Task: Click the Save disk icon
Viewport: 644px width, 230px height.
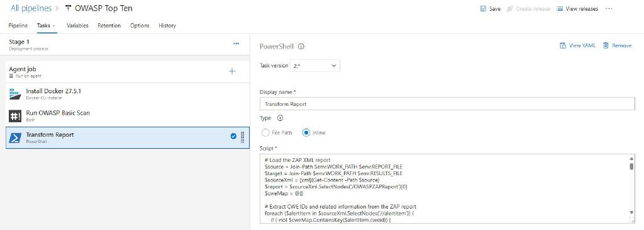Action: [484, 9]
